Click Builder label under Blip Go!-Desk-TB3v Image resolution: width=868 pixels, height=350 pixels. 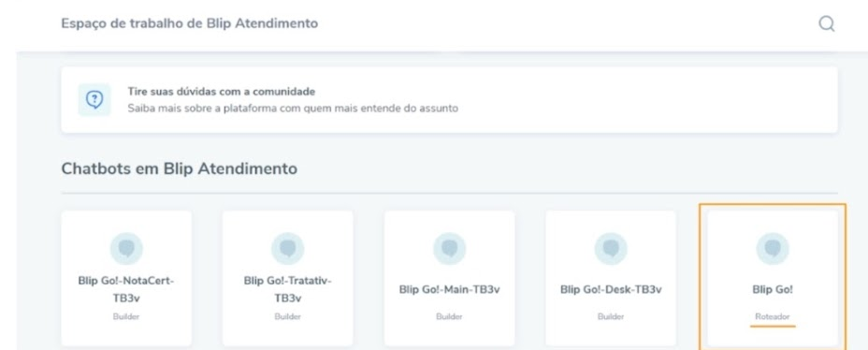[x=611, y=316]
